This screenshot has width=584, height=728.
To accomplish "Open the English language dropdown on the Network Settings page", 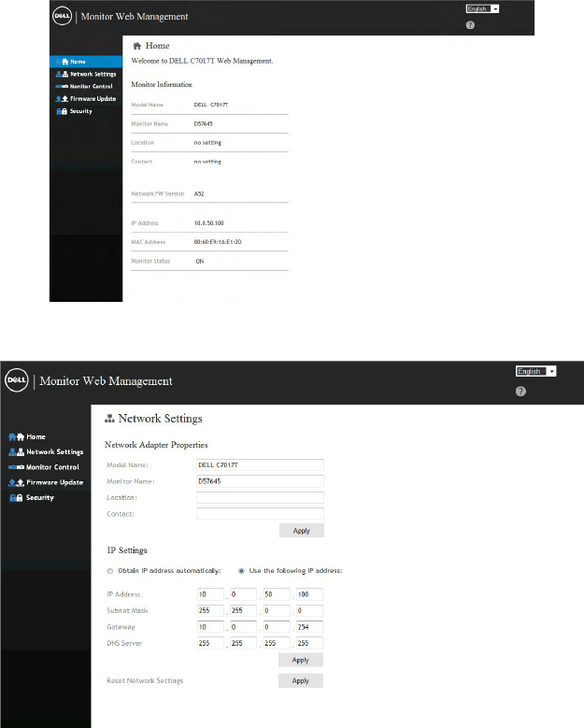I will click(x=535, y=371).
